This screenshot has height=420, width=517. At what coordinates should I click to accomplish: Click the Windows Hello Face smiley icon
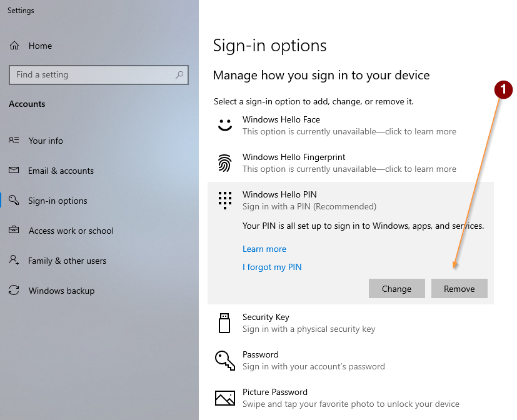point(225,125)
